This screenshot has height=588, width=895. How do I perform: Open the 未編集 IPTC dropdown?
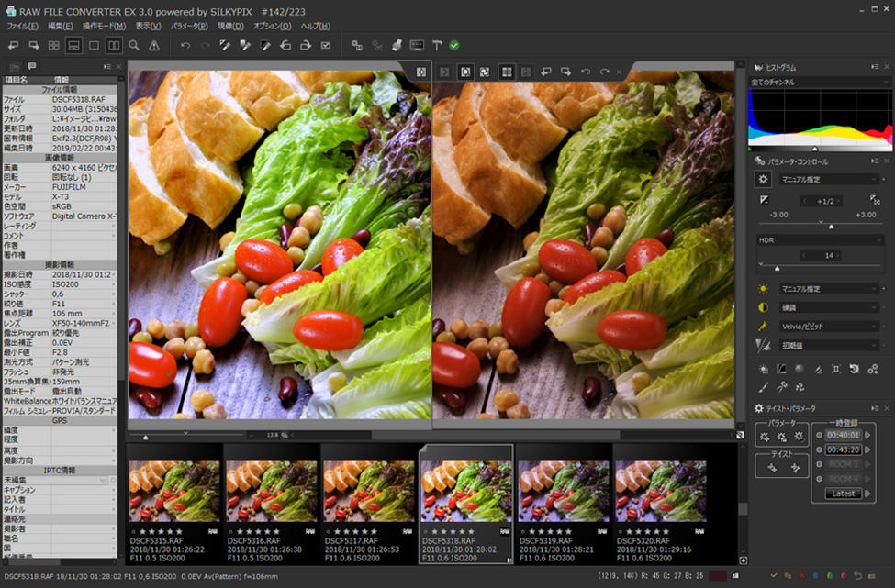55,480
